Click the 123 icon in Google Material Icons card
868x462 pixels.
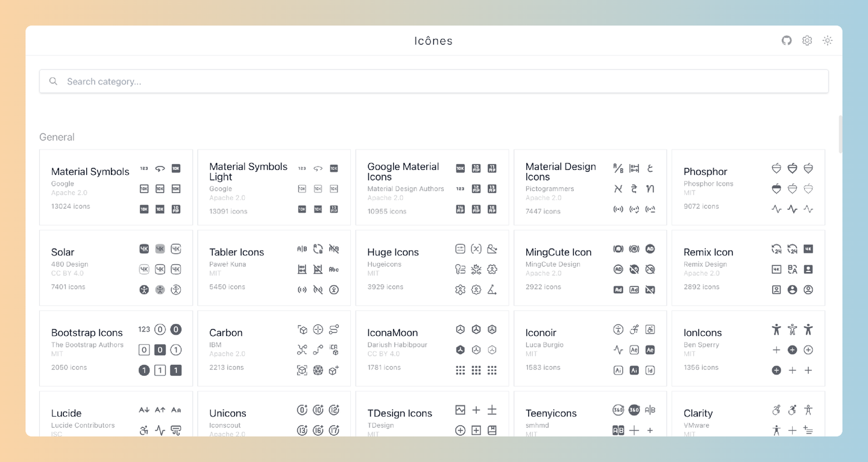[x=461, y=189]
